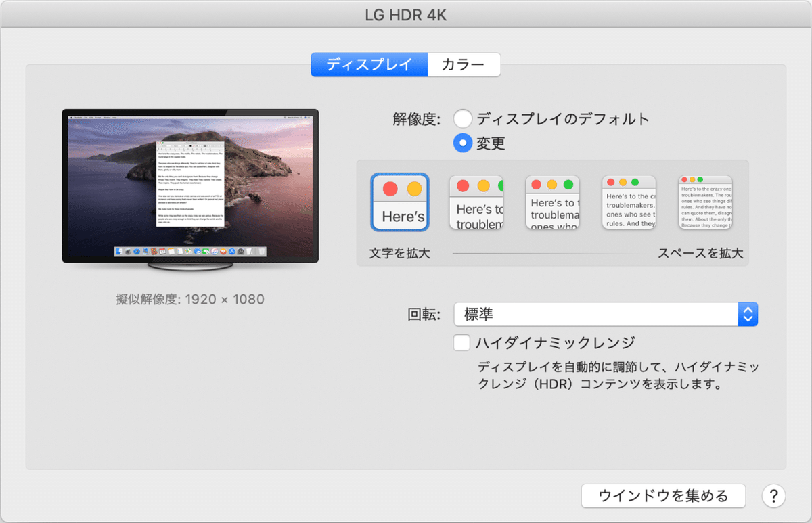
Task: Select the largest text resolution thumbnail showing Here's
Action: (399, 202)
